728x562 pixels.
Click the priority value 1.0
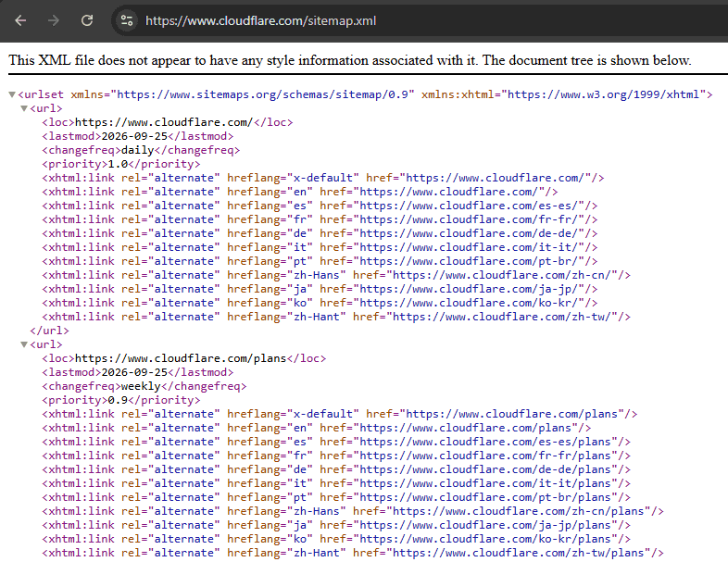click(x=118, y=164)
